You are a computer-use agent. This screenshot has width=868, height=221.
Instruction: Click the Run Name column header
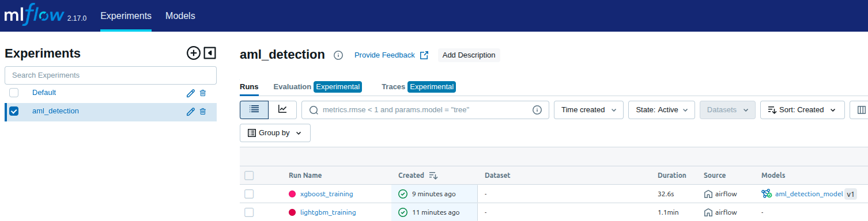[305, 176]
